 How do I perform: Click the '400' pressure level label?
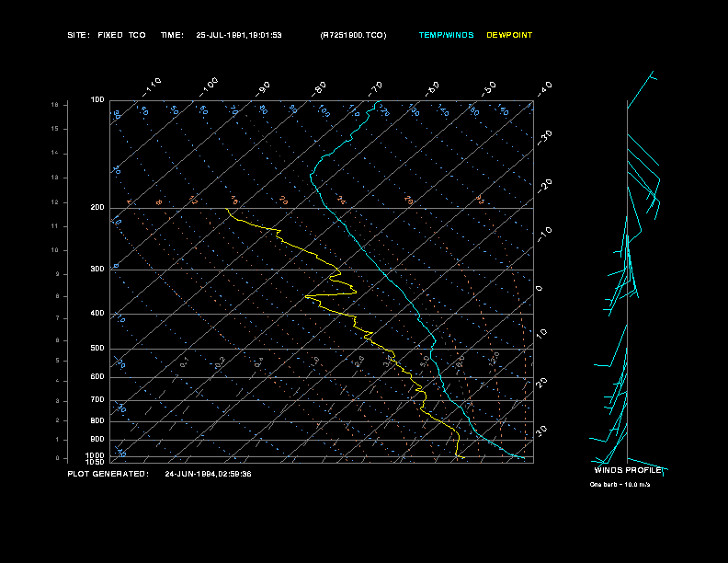tap(97, 314)
